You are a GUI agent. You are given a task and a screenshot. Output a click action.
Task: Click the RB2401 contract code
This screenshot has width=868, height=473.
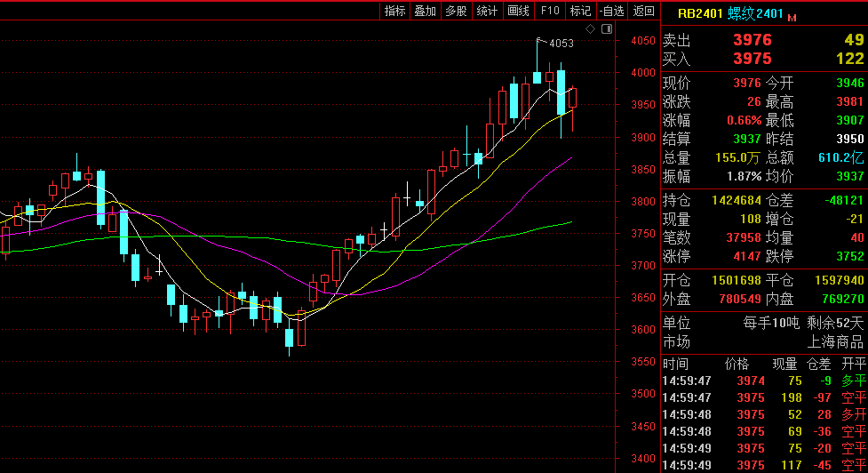[x=701, y=13]
